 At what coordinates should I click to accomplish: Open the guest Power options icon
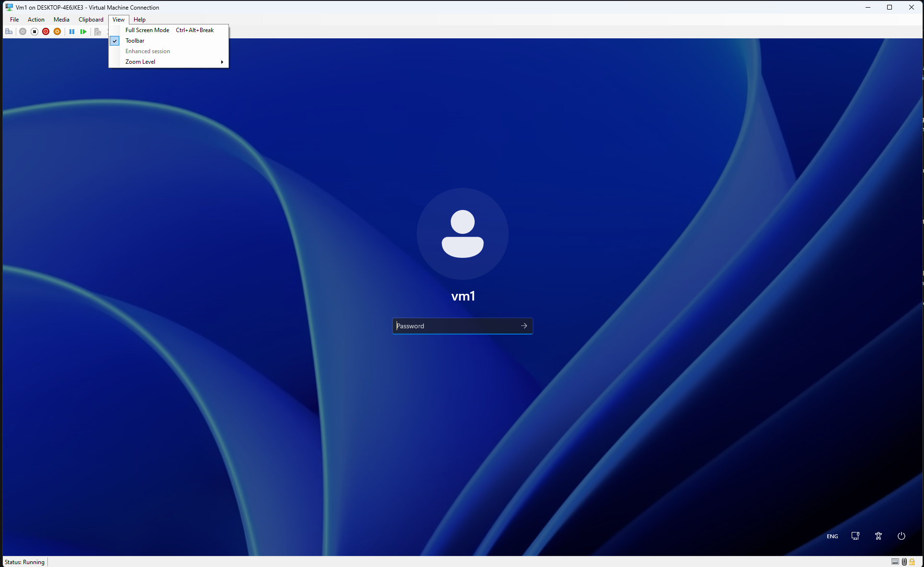point(901,536)
